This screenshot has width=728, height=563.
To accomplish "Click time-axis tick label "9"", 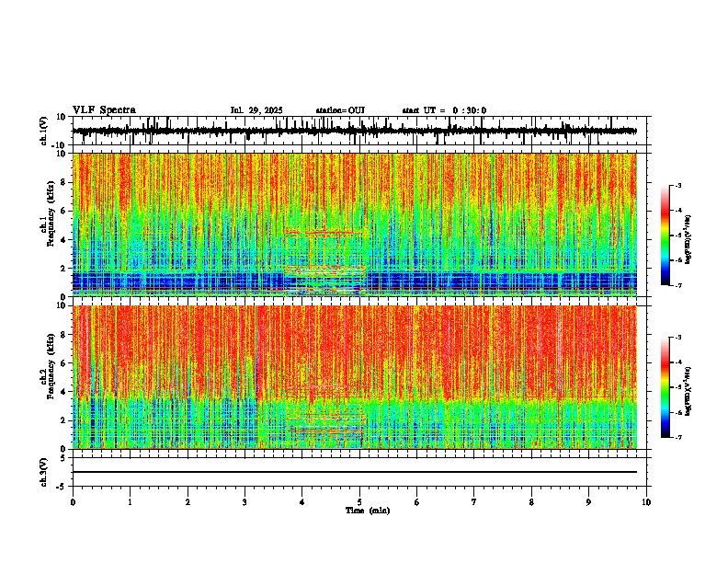I will (x=588, y=502).
